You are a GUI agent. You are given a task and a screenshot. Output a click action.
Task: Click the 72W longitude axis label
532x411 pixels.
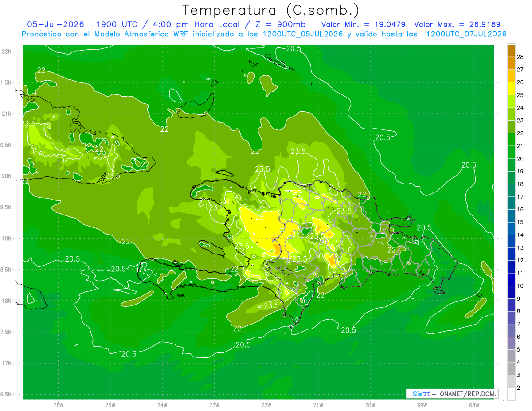(x=266, y=405)
